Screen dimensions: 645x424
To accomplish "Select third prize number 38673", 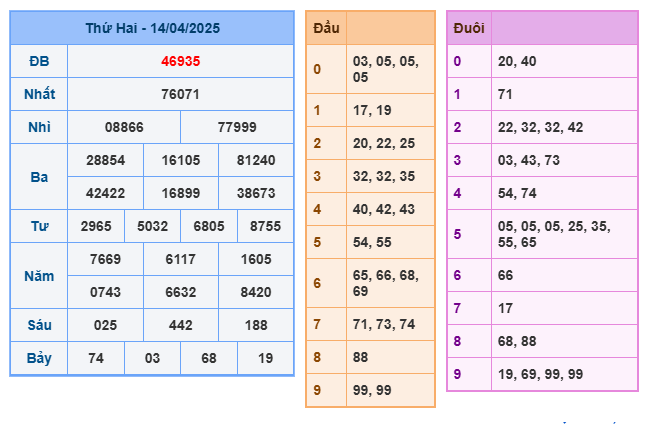I will 256,193.
